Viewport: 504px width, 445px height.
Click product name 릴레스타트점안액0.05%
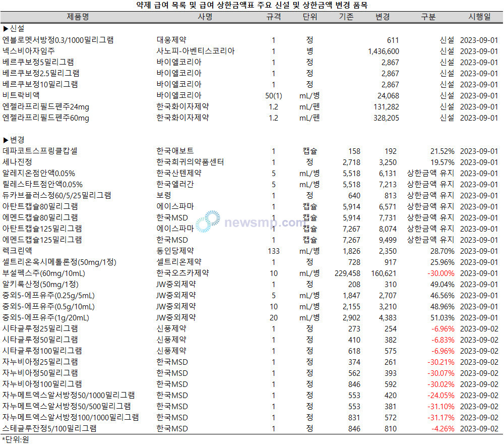(42, 185)
